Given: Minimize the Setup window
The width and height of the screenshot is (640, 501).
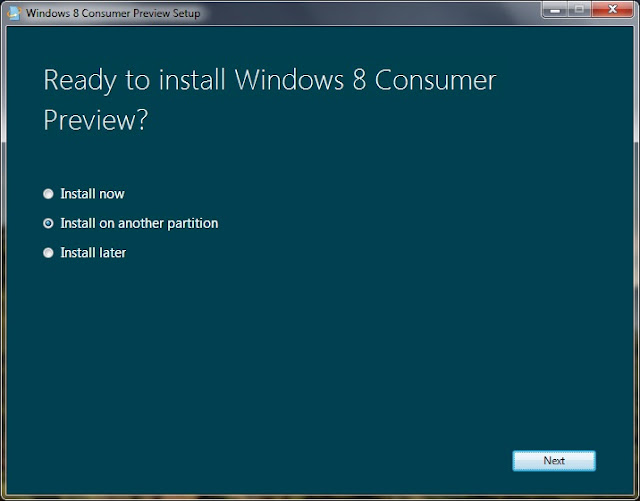Looking at the screenshot, I should point(555,9).
